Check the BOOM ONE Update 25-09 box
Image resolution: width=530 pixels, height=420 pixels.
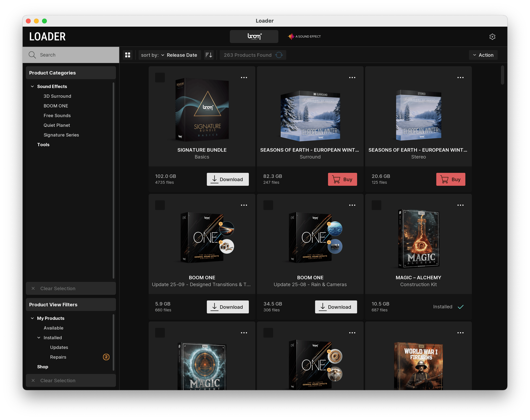(x=160, y=205)
